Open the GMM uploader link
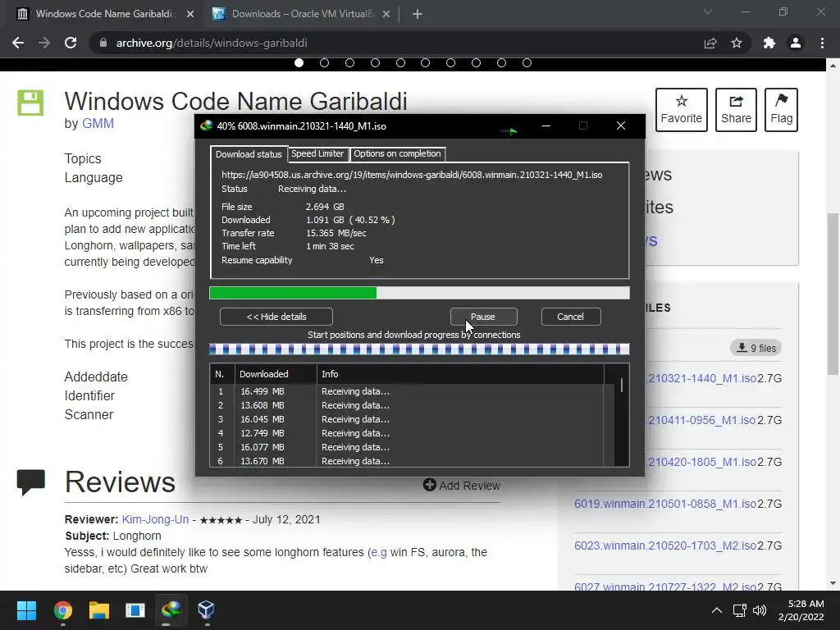 98,124
